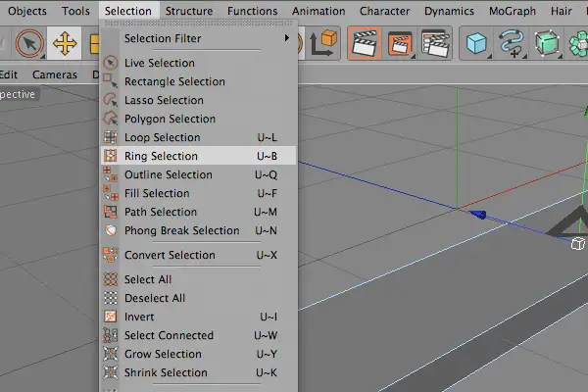Choose Select All from menu
The width and height of the screenshot is (588, 392).
[x=199, y=279]
